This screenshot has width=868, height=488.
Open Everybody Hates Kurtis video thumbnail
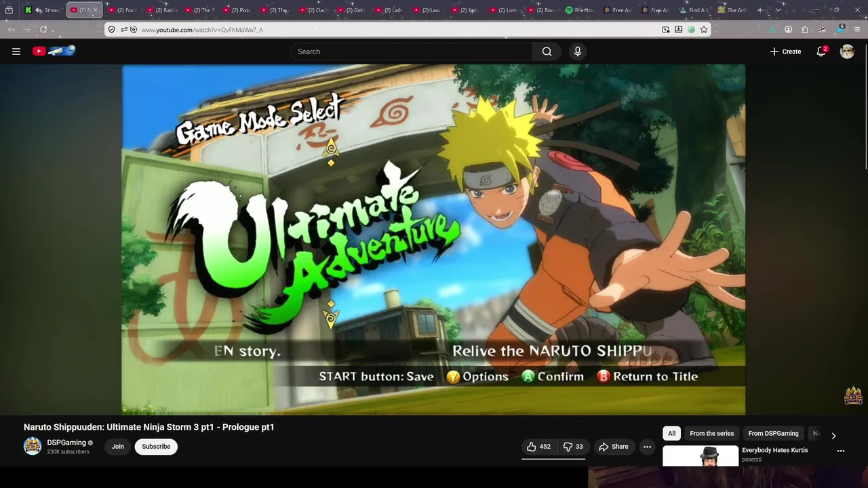(701, 456)
